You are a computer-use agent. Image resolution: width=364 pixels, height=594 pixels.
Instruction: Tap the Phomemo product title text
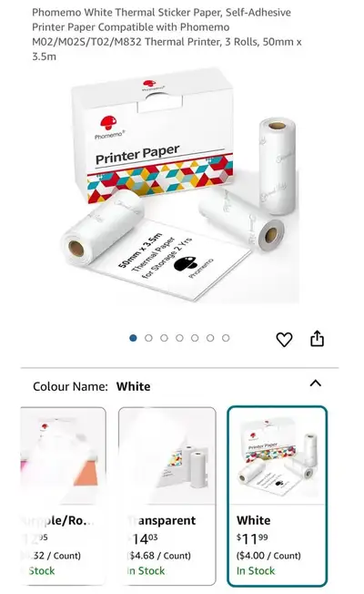pos(167,35)
